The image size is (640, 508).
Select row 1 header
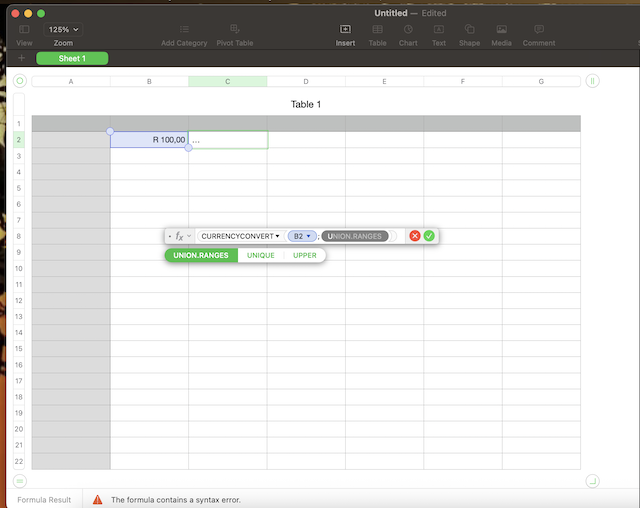point(19,123)
